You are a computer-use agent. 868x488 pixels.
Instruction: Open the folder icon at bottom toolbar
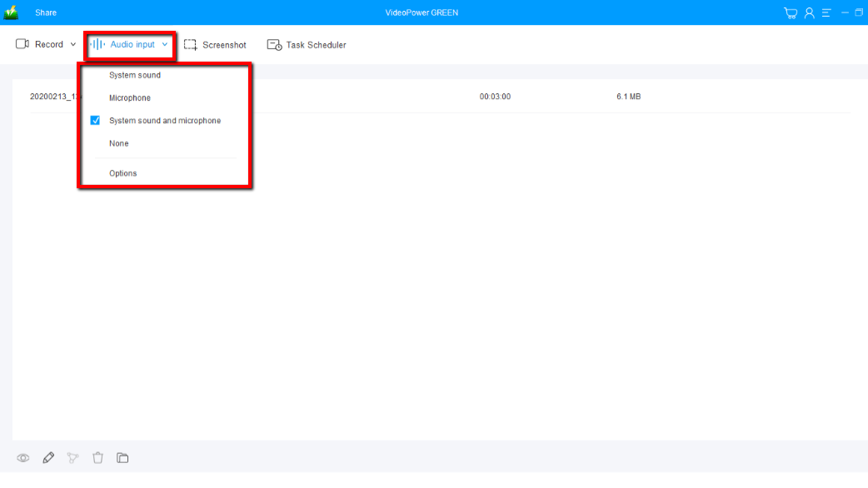coord(122,457)
